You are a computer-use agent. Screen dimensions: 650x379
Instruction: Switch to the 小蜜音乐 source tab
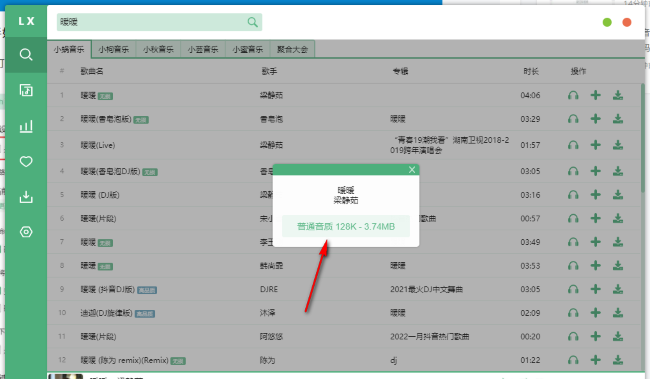247,49
